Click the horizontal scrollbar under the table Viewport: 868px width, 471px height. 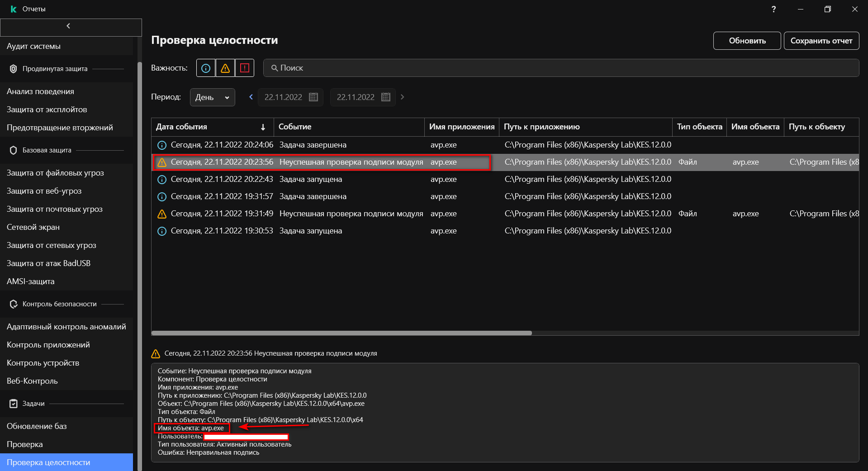point(342,333)
